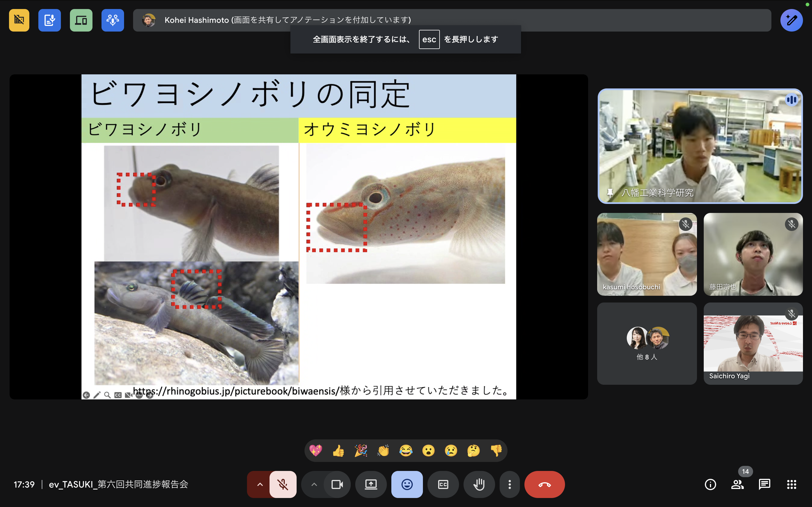
Task: Hide the emoji reaction bar
Action: click(x=407, y=484)
